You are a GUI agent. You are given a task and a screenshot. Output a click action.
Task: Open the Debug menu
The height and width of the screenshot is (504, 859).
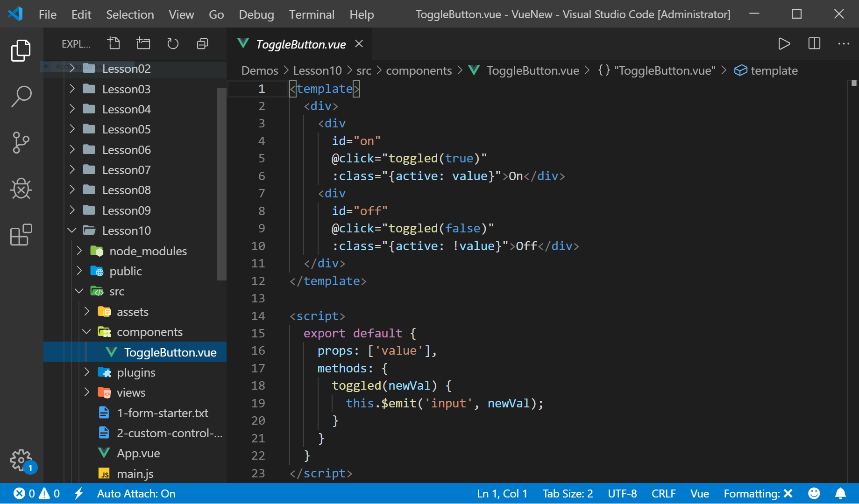(x=256, y=14)
